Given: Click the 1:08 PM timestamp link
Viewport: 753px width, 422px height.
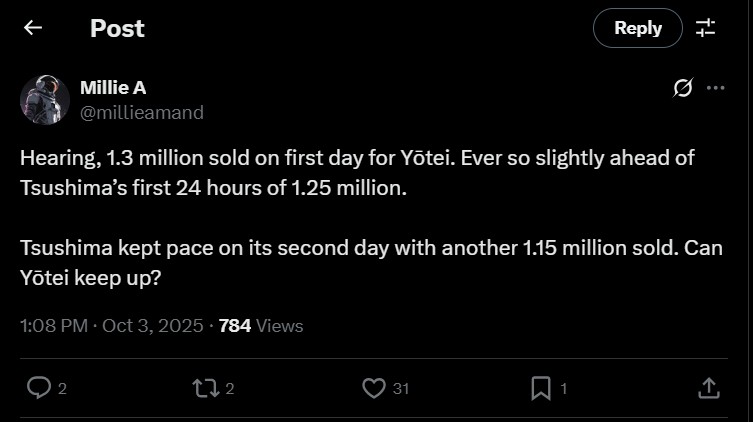Looking at the screenshot, I should [52, 325].
